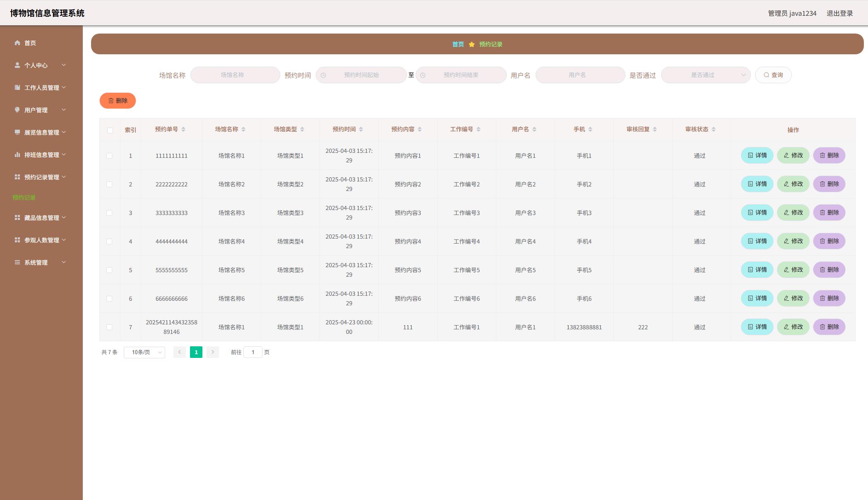This screenshot has width=868, height=500.
Task: Toggle the select-all header checkbox
Action: [x=110, y=130]
